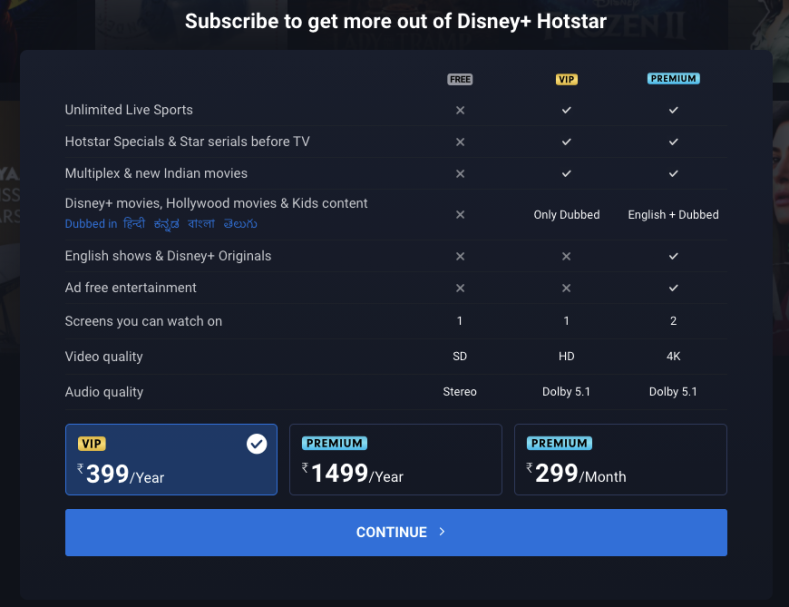
Task: Click the VIP badge column header
Action: click(567, 79)
